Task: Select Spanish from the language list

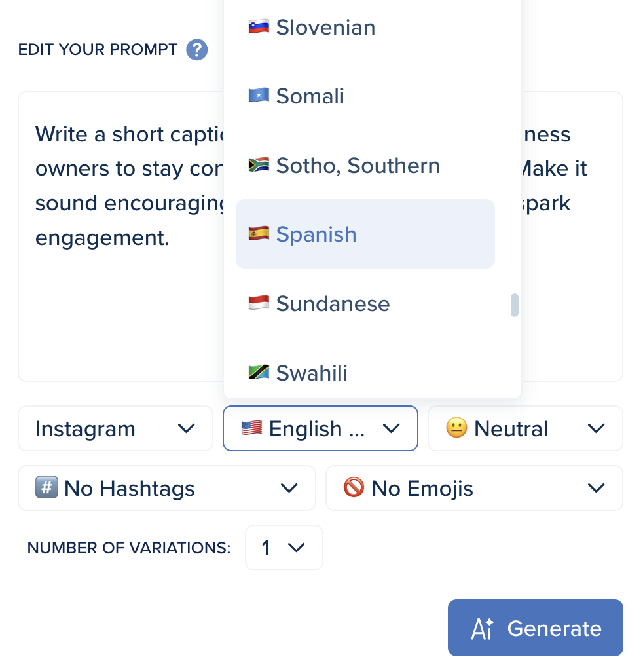Action: coord(316,234)
